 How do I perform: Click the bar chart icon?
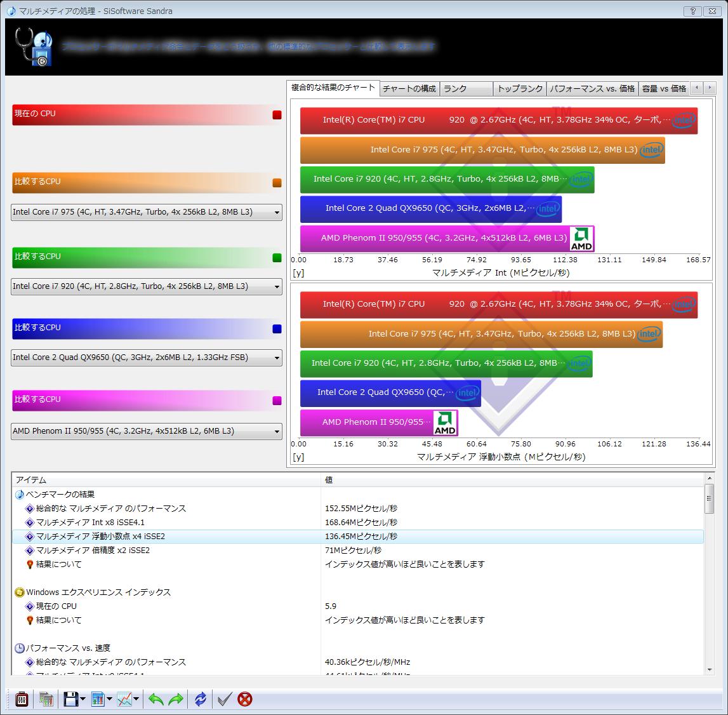[x=98, y=698]
